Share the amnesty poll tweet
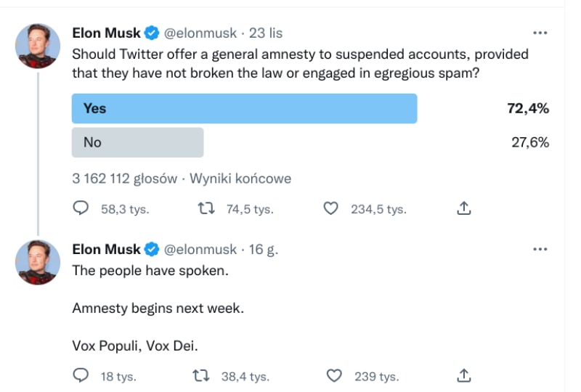This screenshot has width=581, height=392. 465,209
